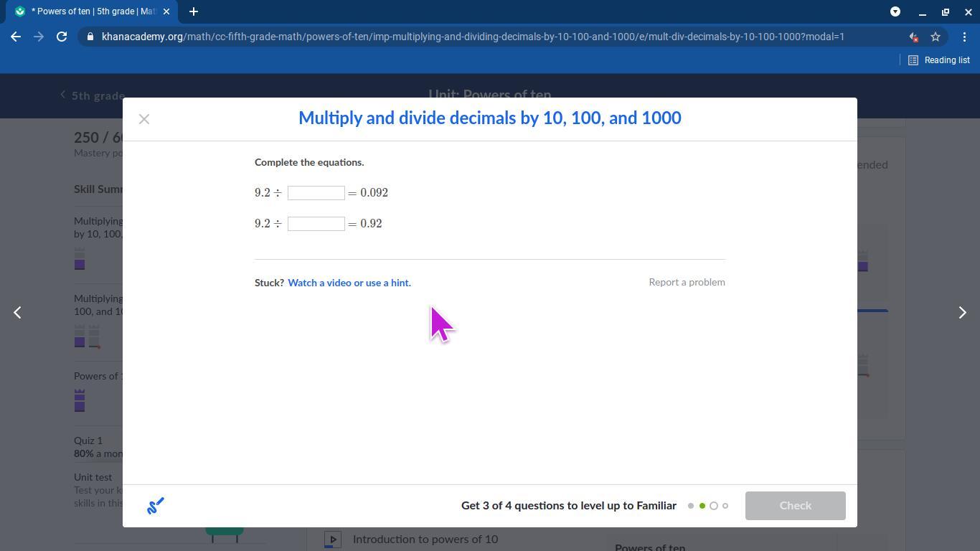Viewport: 980px width, 551px height.
Task: Click the Complete the equations instruction
Action: click(309, 162)
